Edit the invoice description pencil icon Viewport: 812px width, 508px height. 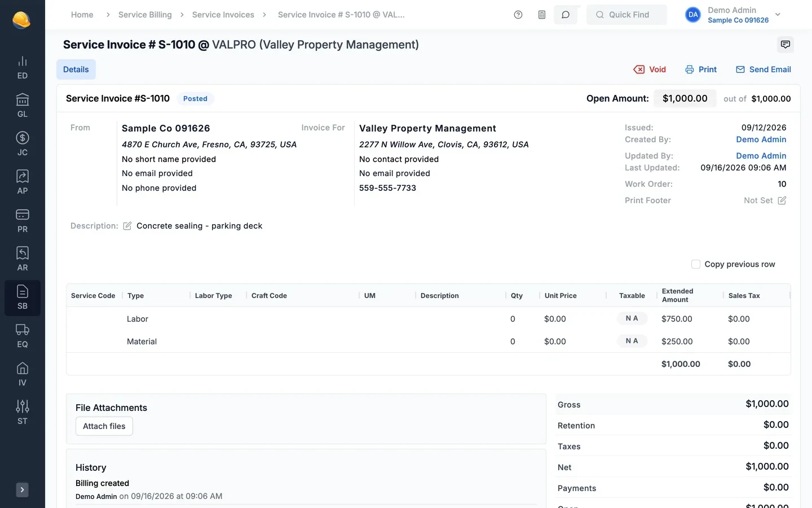pos(127,226)
